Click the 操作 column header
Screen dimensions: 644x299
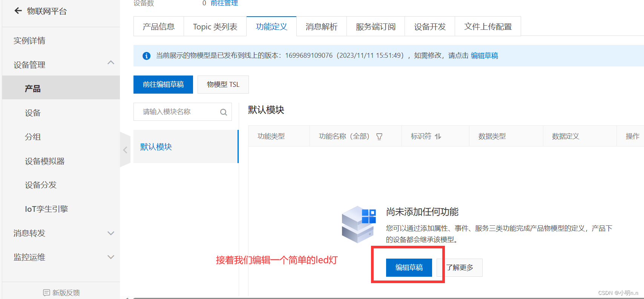pos(633,136)
